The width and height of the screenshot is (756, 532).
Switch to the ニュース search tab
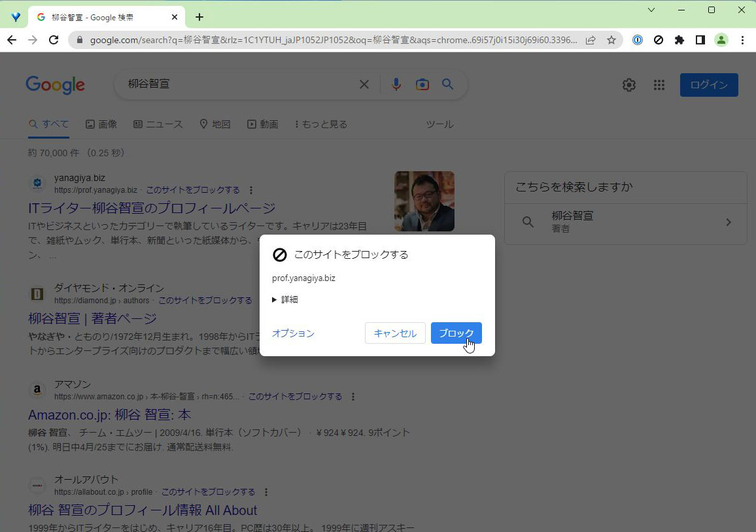(x=158, y=124)
